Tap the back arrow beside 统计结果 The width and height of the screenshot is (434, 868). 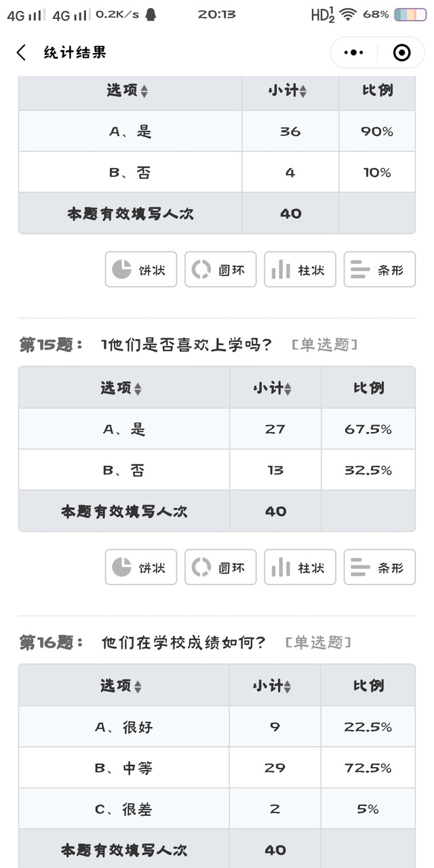point(22,53)
